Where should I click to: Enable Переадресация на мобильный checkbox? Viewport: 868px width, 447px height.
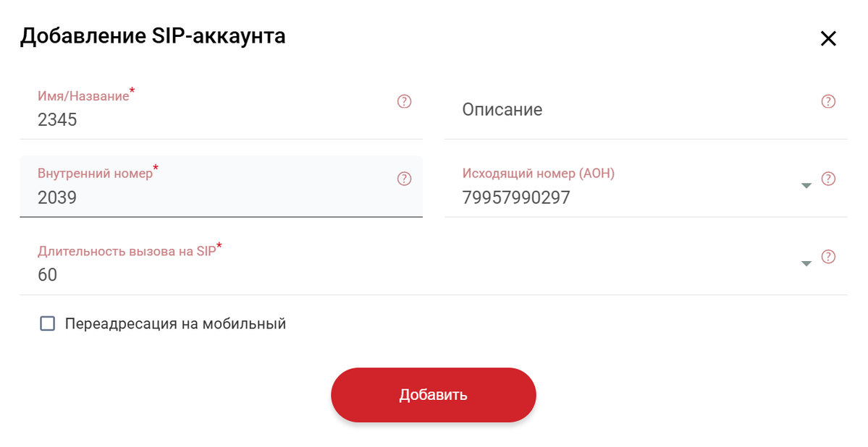[x=48, y=323]
